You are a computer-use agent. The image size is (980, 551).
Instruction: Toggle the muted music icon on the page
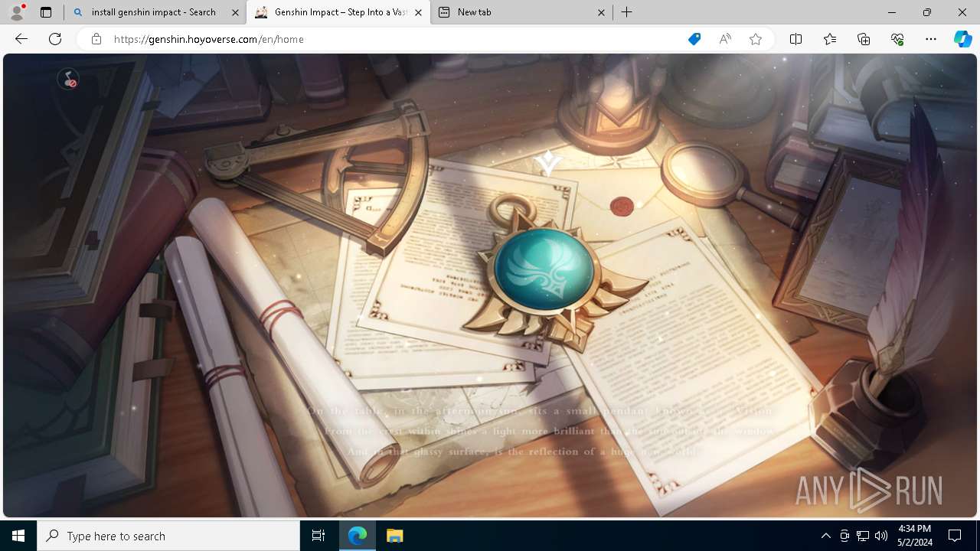[69, 79]
